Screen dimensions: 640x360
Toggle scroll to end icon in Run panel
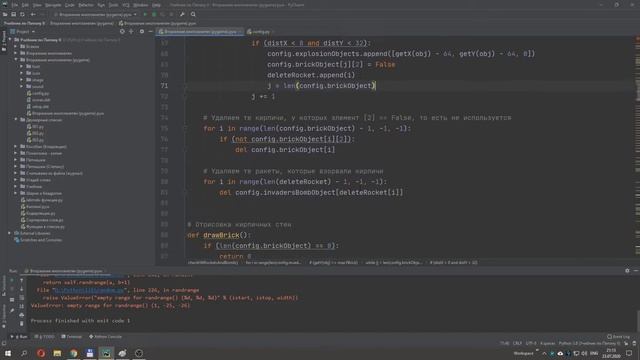(x=22, y=306)
